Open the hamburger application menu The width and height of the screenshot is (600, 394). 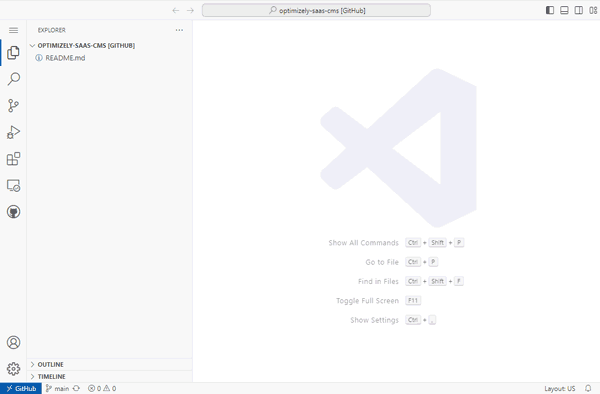click(x=13, y=30)
